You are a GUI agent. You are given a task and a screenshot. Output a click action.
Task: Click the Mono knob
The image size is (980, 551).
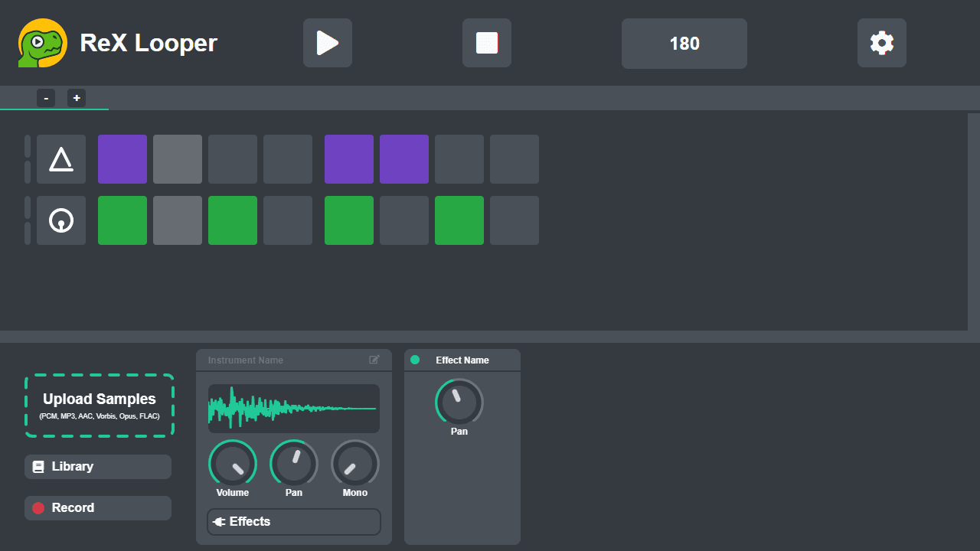coord(355,464)
